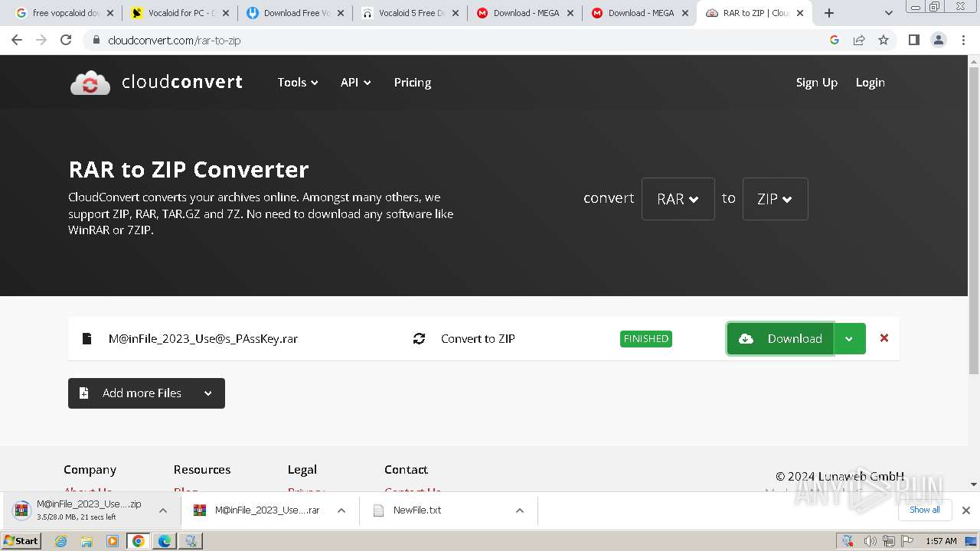Expand the Download options arrow
Viewport: 980px width, 551px height.
(849, 338)
